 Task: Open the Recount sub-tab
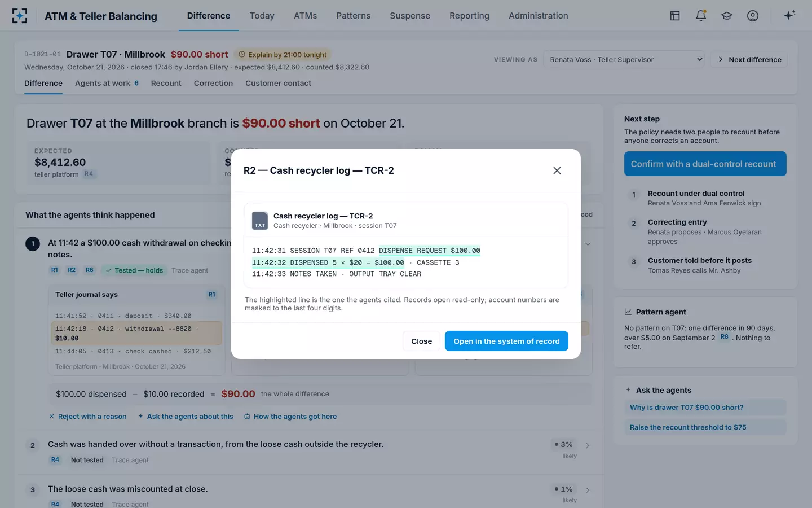166,83
